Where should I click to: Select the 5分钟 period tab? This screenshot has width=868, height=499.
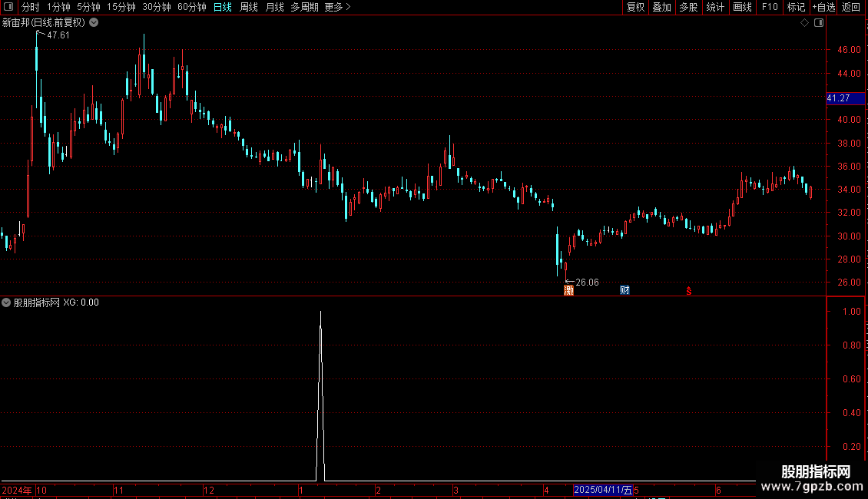pos(88,7)
